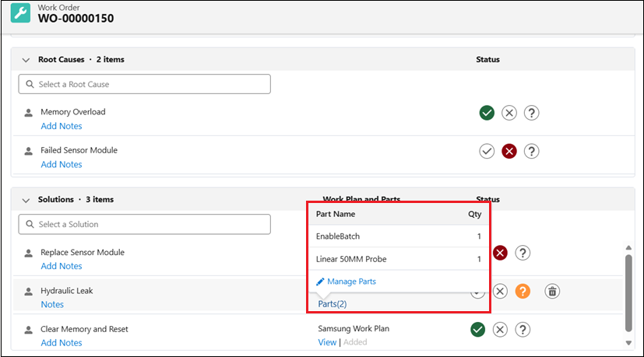Collapse the Root Causes section
The width and height of the screenshot is (644, 357).
click(x=26, y=60)
